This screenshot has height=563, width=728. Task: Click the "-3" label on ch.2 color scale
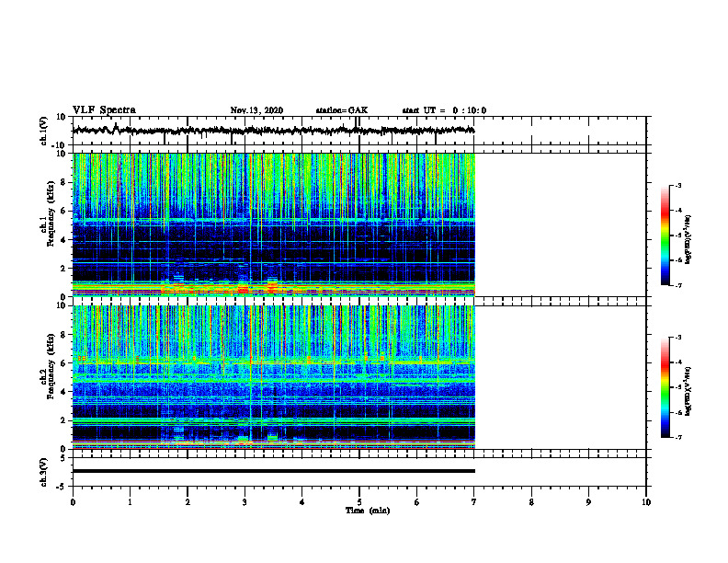pyautogui.click(x=678, y=338)
